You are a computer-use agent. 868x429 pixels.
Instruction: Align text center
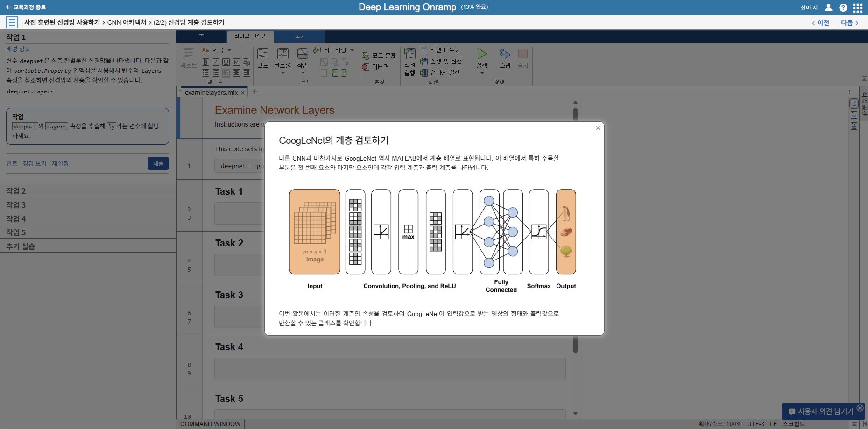click(x=236, y=73)
